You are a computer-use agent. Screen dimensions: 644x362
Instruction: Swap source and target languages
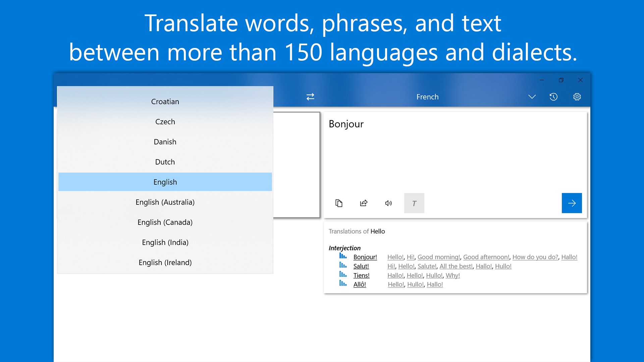pyautogui.click(x=310, y=97)
